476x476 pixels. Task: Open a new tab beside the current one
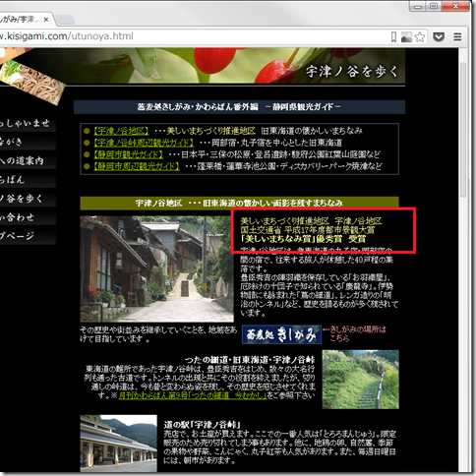click(66, 20)
